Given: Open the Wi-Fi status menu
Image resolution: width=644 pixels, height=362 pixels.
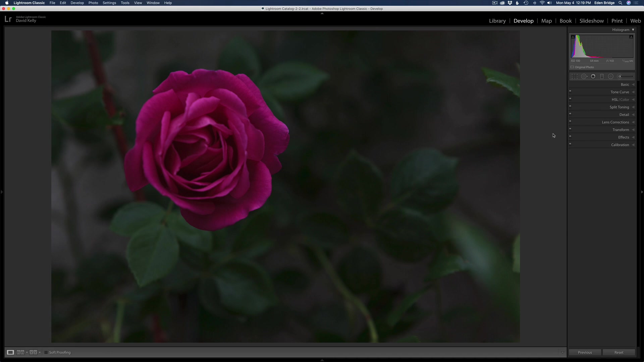Looking at the screenshot, I should [x=542, y=3].
